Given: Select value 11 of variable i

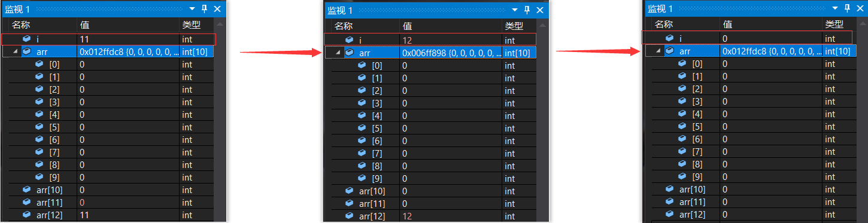Looking at the screenshot, I should (x=84, y=39).
